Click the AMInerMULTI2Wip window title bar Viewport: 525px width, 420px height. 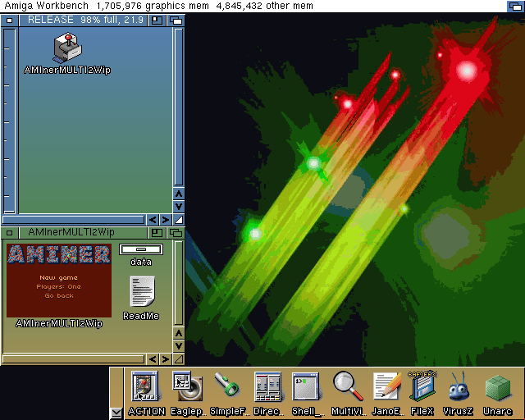pyautogui.click(x=84, y=233)
